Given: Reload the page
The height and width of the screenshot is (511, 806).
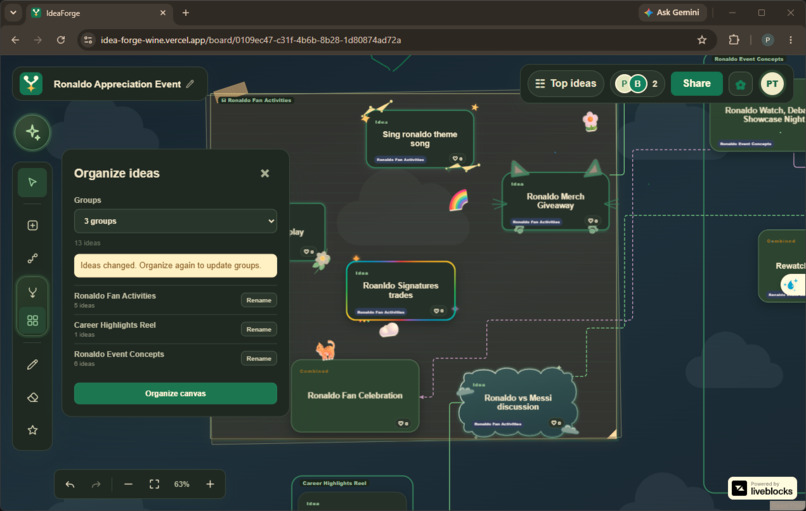Looking at the screenshot, I should point(61,40).
